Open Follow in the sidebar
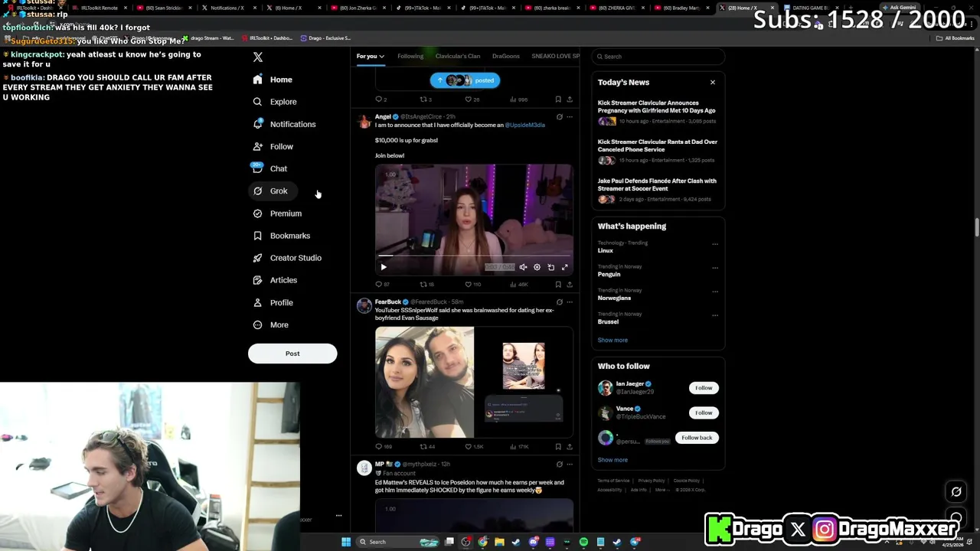The height and width of the screenshot is (551, 980). pyautogui.click(x=273, y=146)
